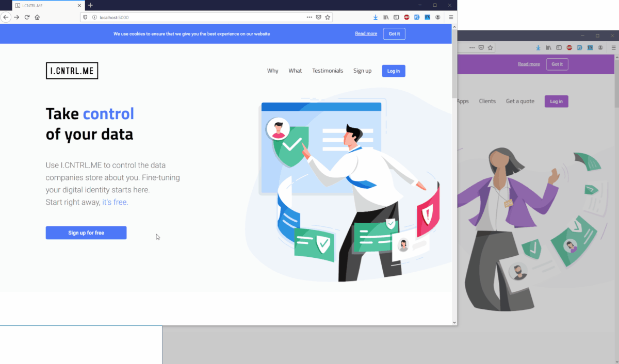Open hamburger menu in front window
Image resolution: width=619 pixels, height=364 pixels.
point(451,17)
